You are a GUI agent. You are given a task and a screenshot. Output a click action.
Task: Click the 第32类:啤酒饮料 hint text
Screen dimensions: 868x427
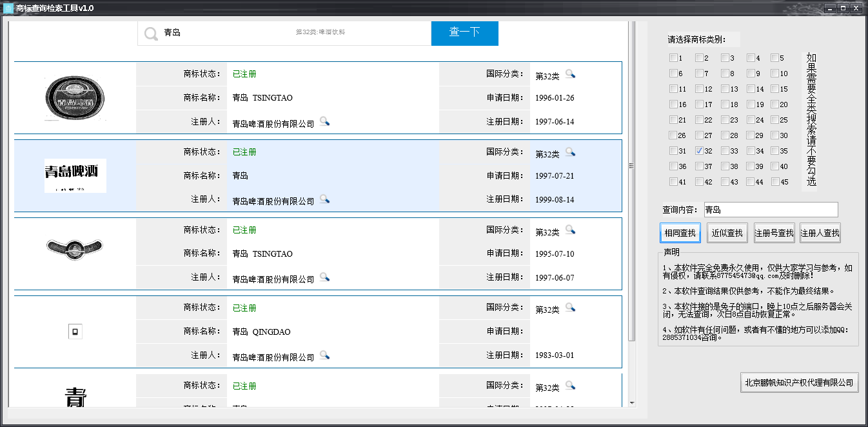321,32
